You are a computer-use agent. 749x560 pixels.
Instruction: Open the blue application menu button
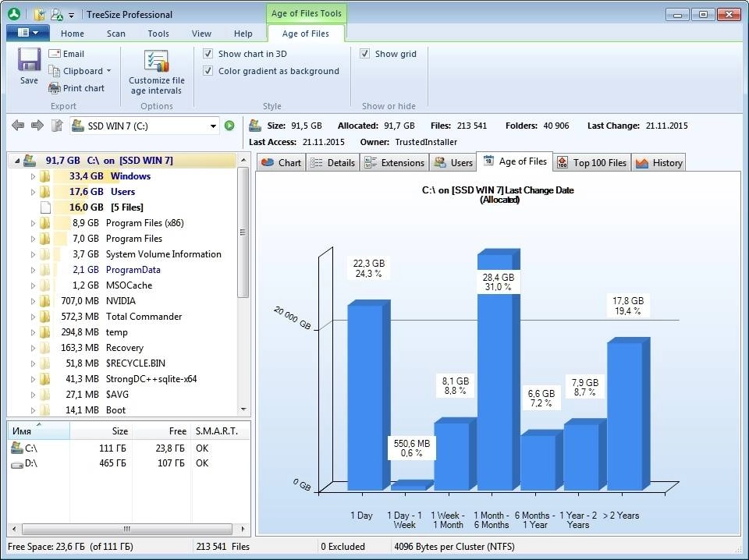pyautogui.click(x=28, y=33)
